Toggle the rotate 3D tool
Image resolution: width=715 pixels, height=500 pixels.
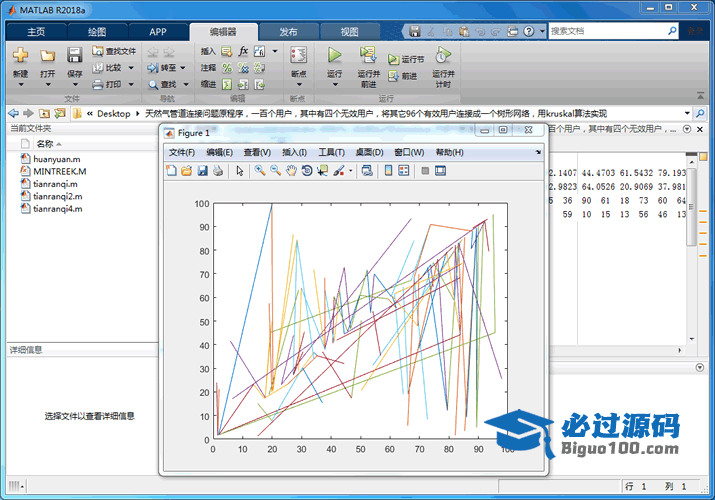point(307,171)
